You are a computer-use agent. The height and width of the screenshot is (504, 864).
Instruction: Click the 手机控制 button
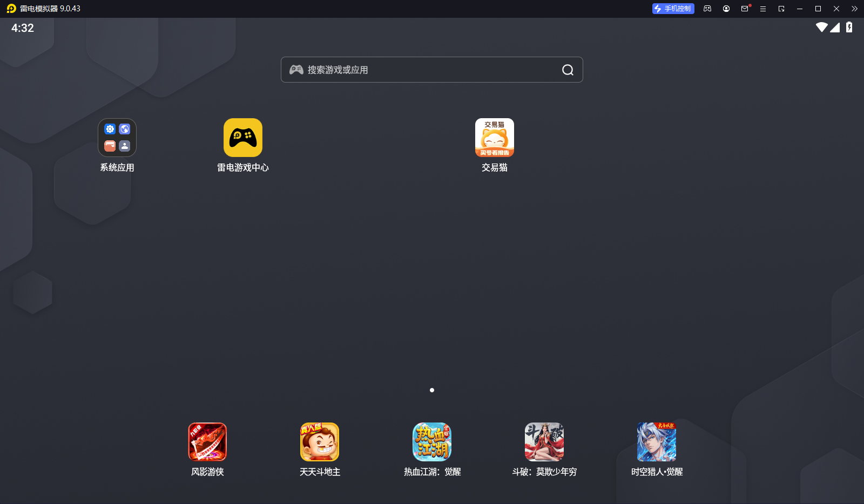point(673,9)
